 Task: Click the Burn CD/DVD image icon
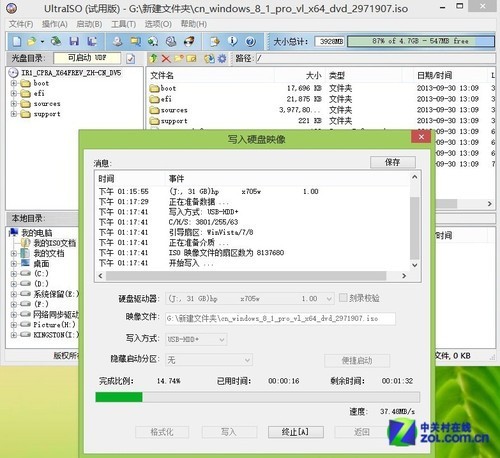point(189,41)
